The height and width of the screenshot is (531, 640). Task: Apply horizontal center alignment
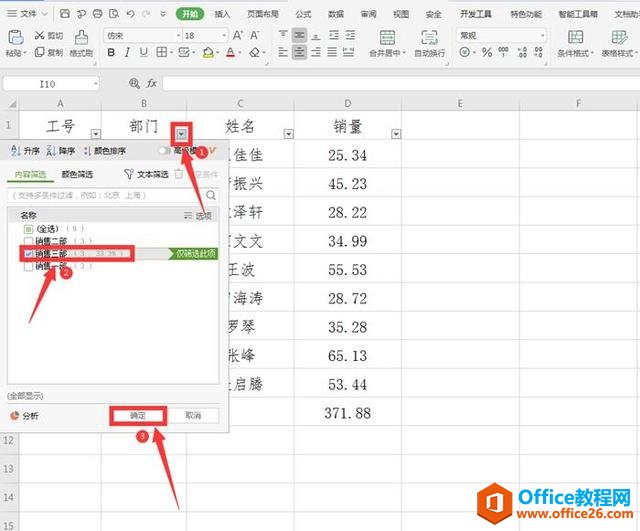pos(299,52)
